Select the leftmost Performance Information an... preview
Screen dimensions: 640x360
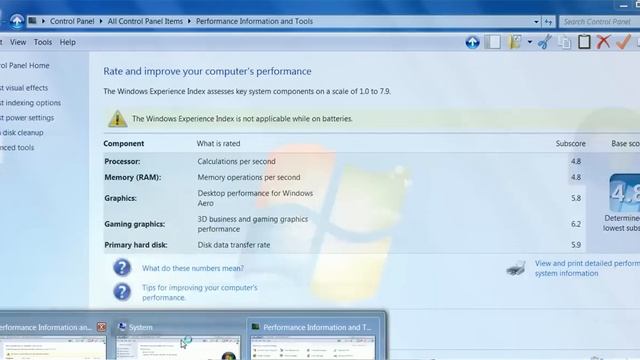(x=53, y=340)
